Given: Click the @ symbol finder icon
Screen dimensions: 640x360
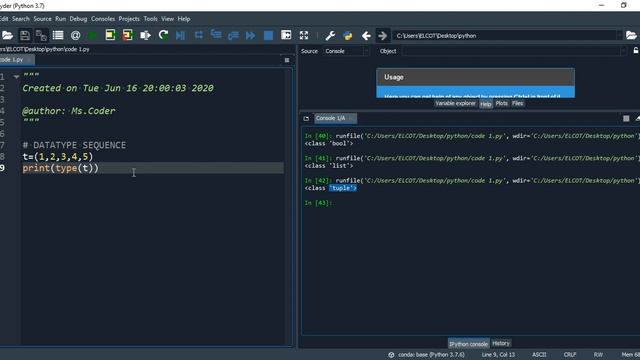Looking at the screenshot, I should coord(75,36).
